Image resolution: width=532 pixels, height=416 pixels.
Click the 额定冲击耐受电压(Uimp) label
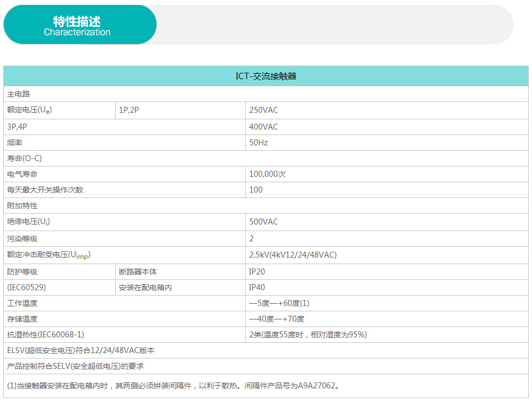pos(49,255)
